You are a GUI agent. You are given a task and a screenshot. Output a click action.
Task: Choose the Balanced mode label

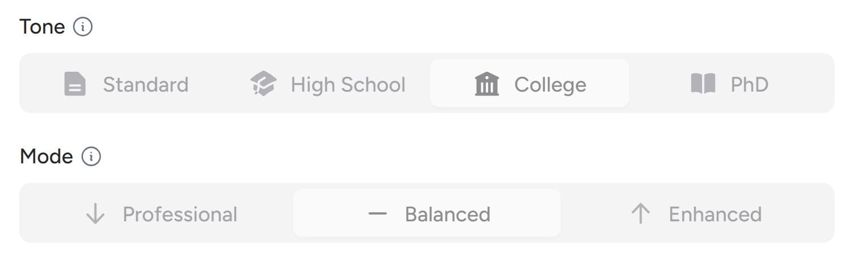tap(448, 215)
